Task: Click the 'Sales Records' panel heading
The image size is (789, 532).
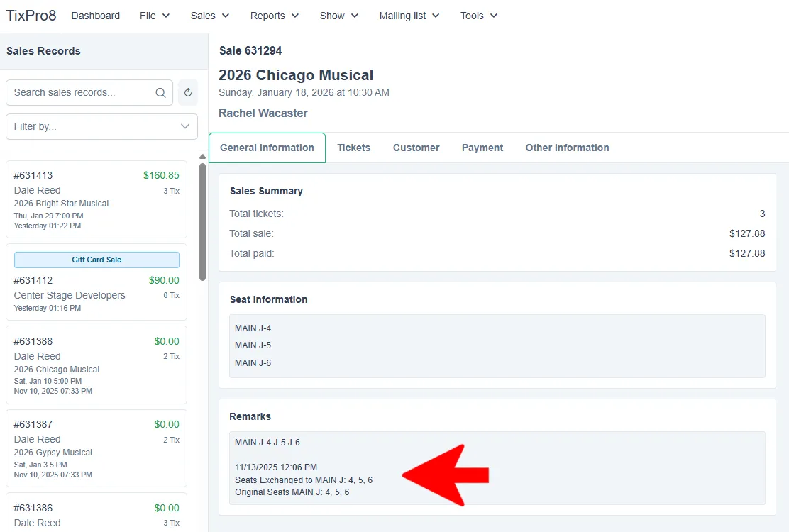Action: point(43,51)
